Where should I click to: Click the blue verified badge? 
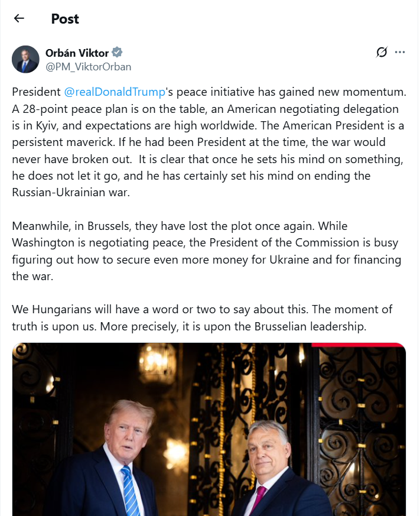coord(117,53)
